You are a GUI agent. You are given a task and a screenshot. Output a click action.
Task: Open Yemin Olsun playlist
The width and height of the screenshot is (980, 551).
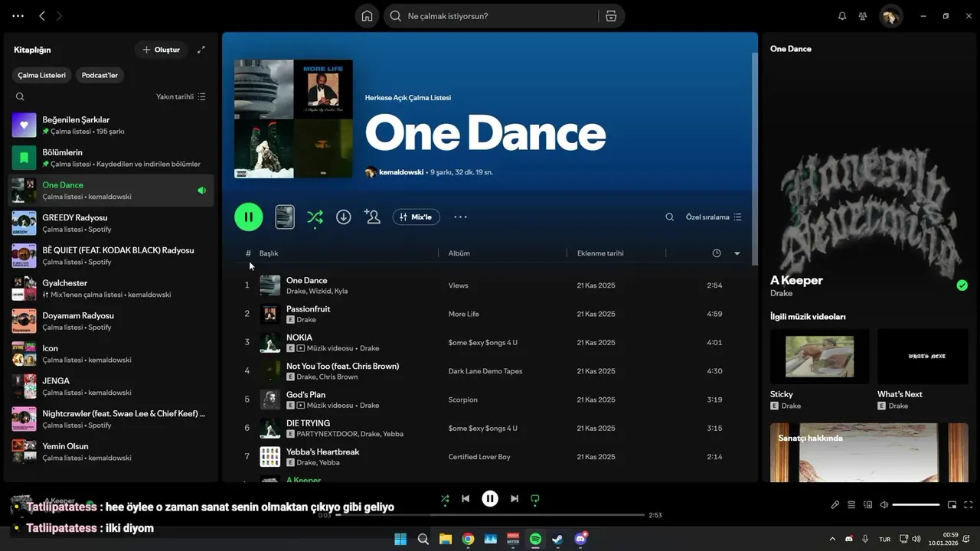[x=112, y=451]
